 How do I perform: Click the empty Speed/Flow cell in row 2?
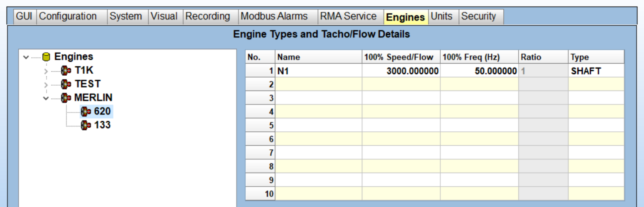(401, 84)
